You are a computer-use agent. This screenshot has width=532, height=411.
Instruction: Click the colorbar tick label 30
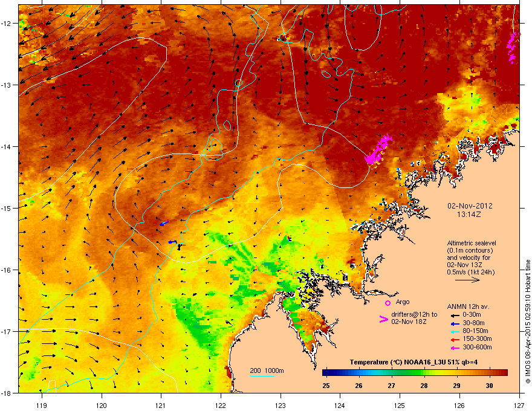pos(489,386)
